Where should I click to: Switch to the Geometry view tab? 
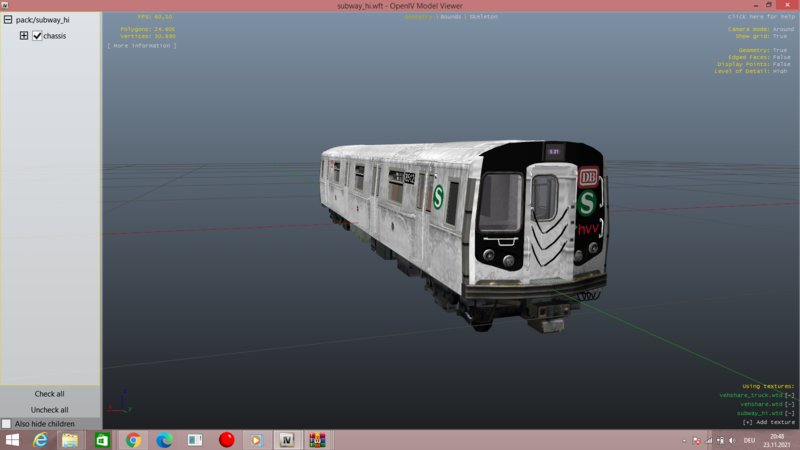(x=418, y=17)
